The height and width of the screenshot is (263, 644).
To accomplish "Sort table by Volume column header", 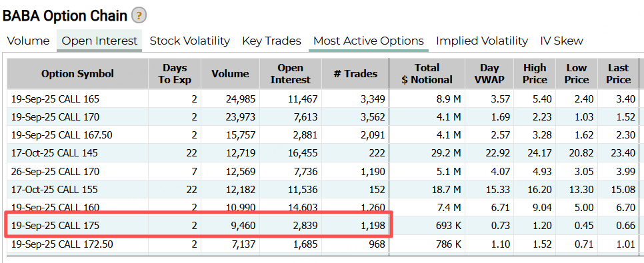I will 230,74.
